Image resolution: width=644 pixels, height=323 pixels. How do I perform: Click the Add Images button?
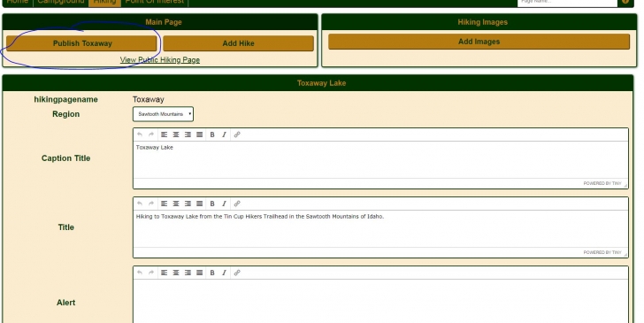479,42
